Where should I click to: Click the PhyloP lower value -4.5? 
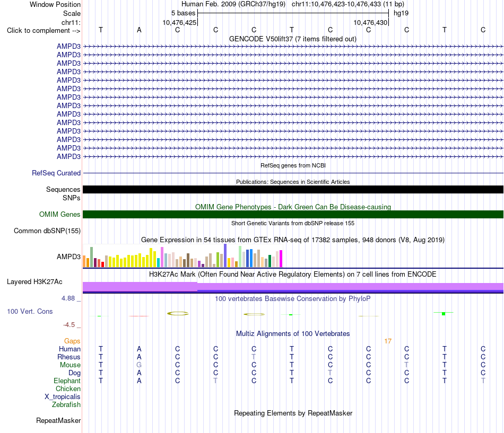coord(69,325)
